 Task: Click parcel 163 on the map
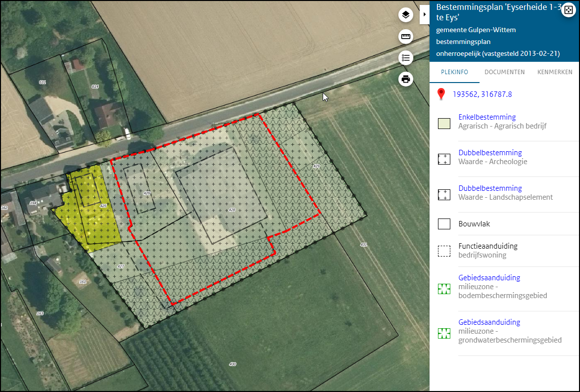tap(40, 313)
